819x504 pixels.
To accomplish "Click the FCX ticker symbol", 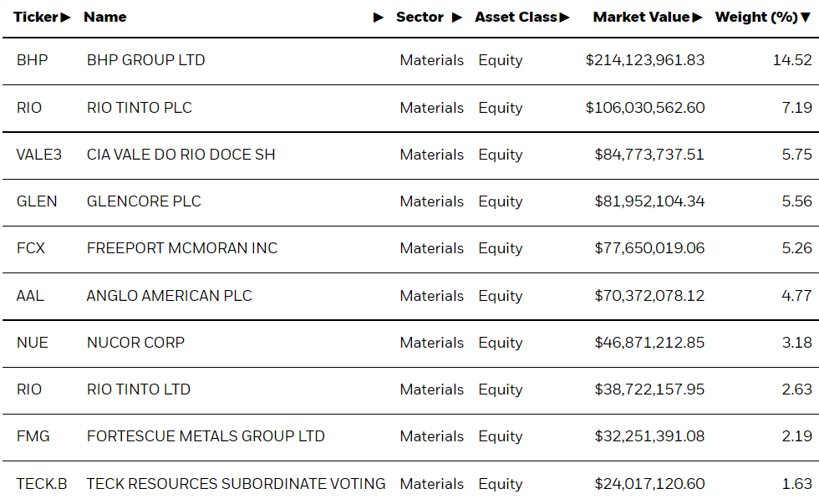I will pos(31,248).
